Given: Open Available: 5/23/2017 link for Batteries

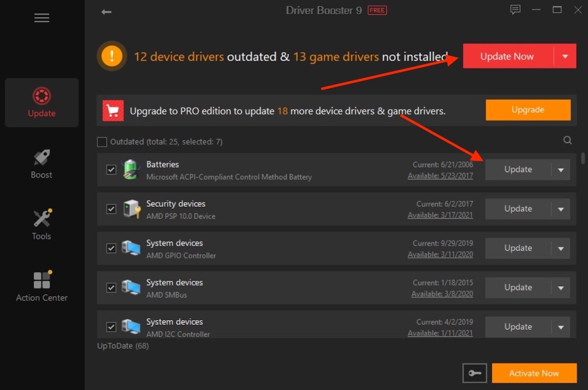Looking at the screenshot, I should pyautogui.click(x=441, y=176).
